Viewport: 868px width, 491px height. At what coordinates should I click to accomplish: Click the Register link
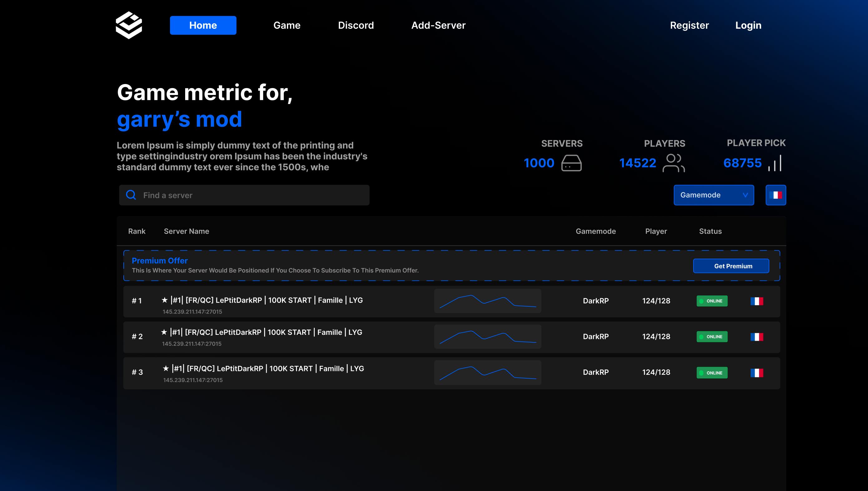pos(689,25)
